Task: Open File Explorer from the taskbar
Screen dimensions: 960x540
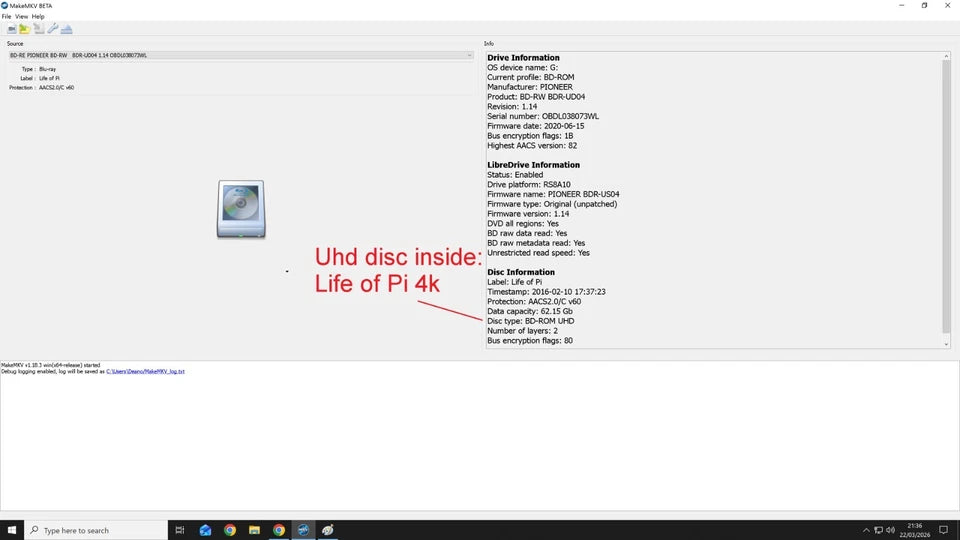Action: tap(254, 530)
